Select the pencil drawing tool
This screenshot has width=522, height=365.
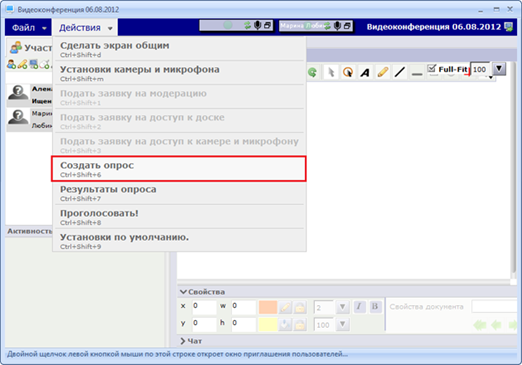(383, 72)
